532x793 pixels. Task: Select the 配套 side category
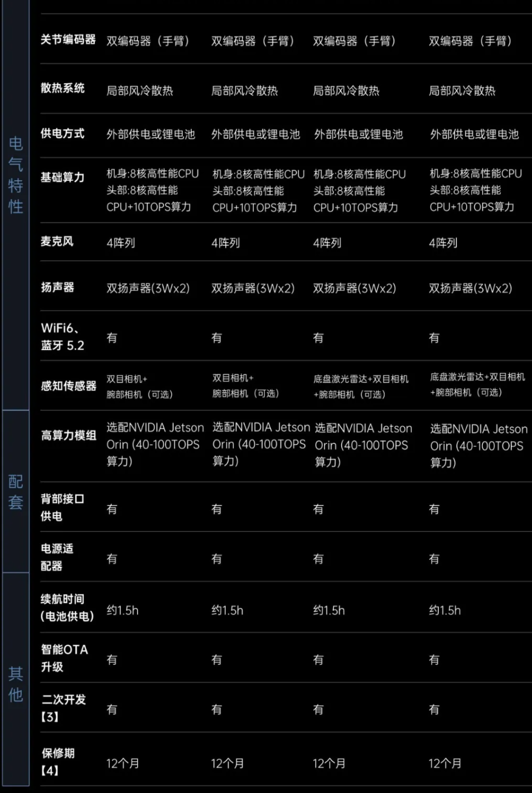16,491
